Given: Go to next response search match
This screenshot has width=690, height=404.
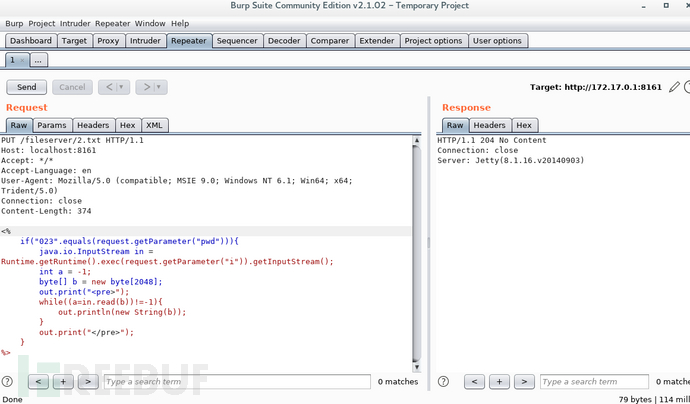Looking at the screenshot, I should point(524,382).
